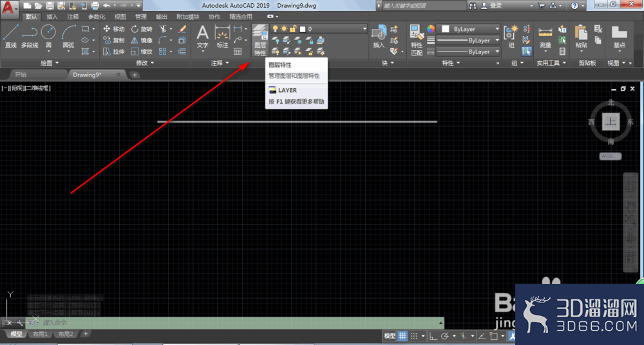Toggle layer on/off lightbulb icon
The height and width of the screenshot is (345, 644).
275,29
